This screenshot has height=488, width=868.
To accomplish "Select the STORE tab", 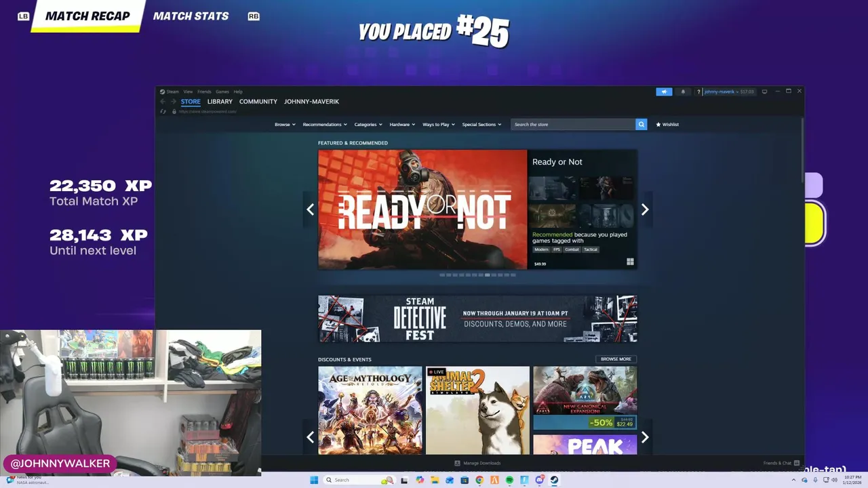I will 191,102.
